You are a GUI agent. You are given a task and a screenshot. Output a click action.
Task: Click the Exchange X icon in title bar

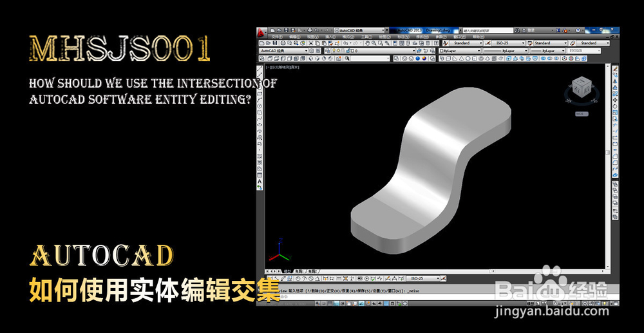(558, 30)
